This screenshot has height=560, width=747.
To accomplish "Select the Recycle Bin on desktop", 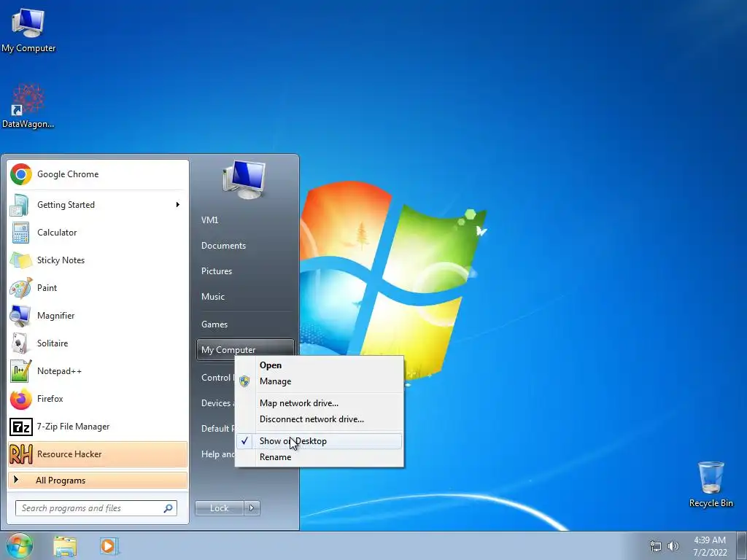I will (x=711, y=485).
